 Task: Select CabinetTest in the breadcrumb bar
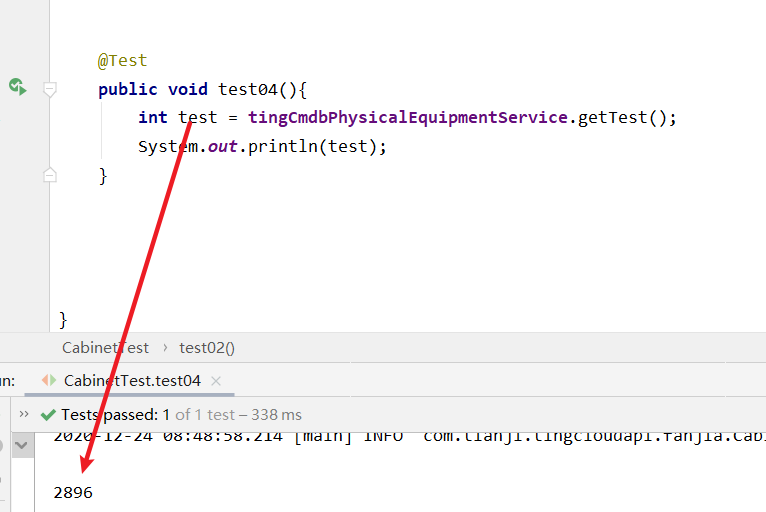click(105, 348)
